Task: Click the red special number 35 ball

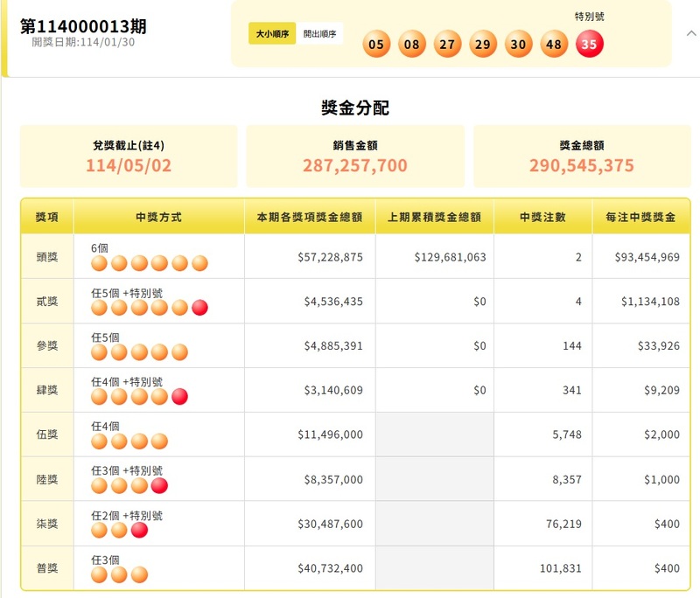Action: [590, 44]
